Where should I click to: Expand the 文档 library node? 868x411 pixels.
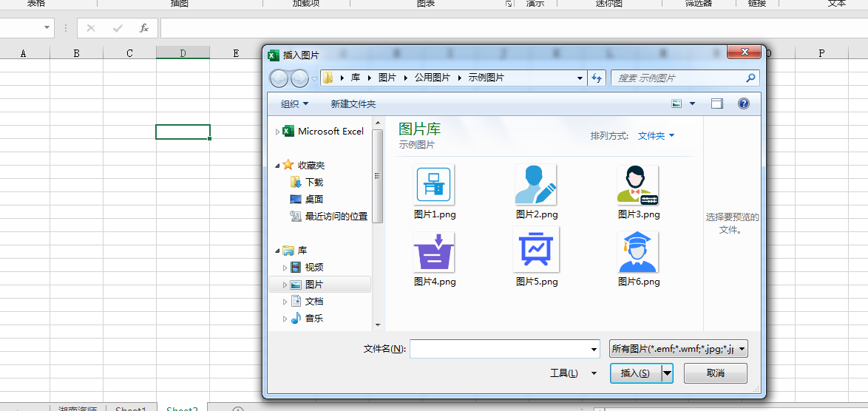pyautogui.click(x=285, y=302)
